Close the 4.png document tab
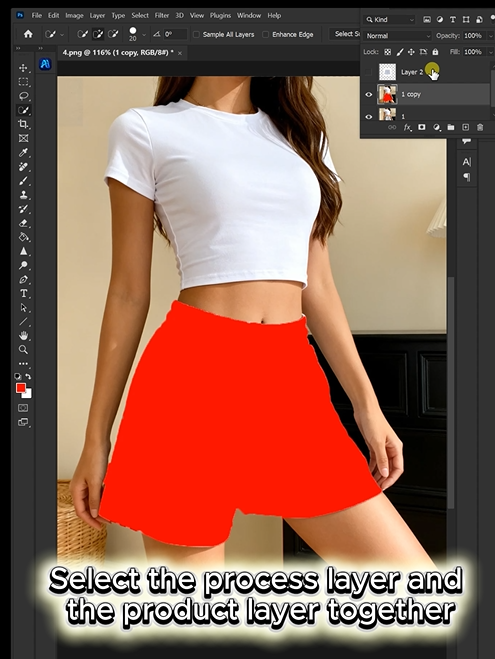Screen dimensions: 495x659 pyautogui.click(x=180, y=53)
